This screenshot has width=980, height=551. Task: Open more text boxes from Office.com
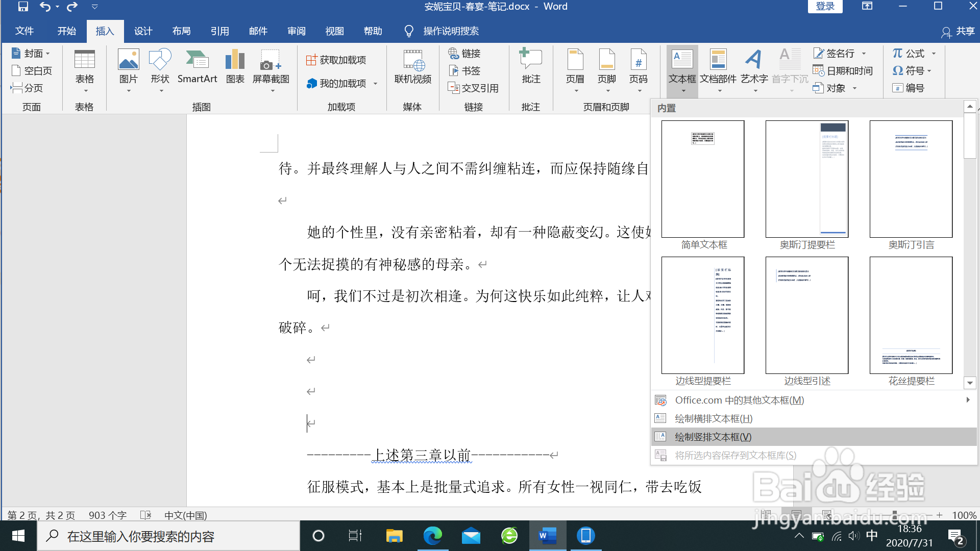pyautogui.click(x=814, y=400)
